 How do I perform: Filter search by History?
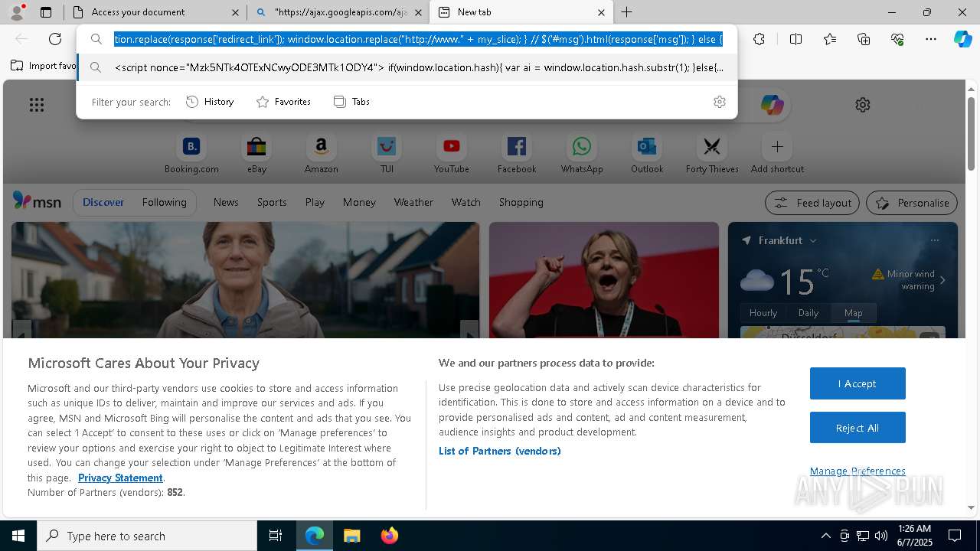[211, 102]
